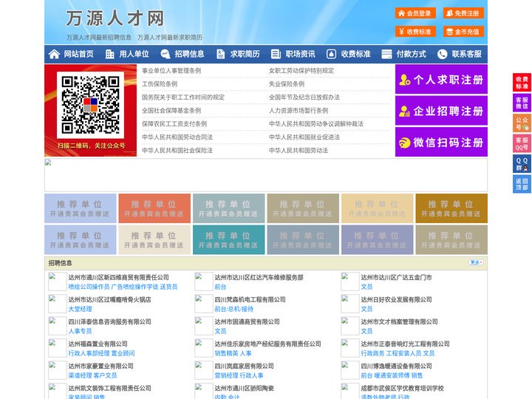Open the 女职工劳动保护特别规定 link
The image size is (532, 399).
coord(301,71)
